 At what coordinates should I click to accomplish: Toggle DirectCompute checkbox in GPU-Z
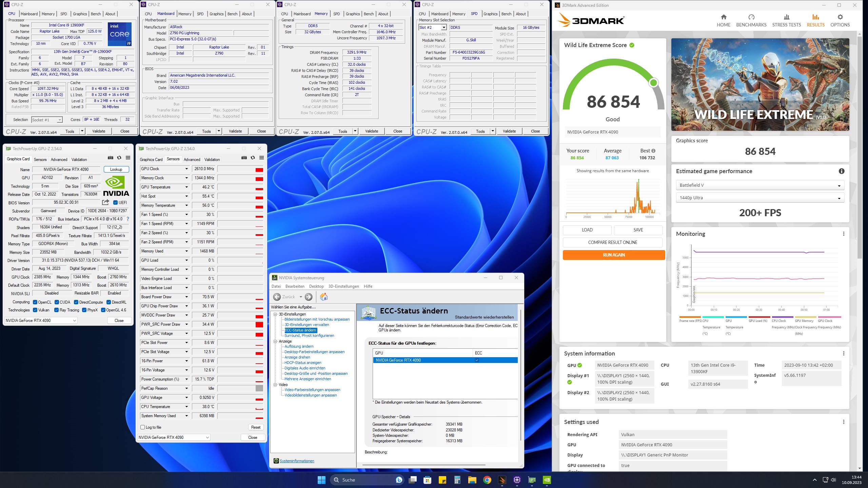pyautogui.click(x=76, y=302)
